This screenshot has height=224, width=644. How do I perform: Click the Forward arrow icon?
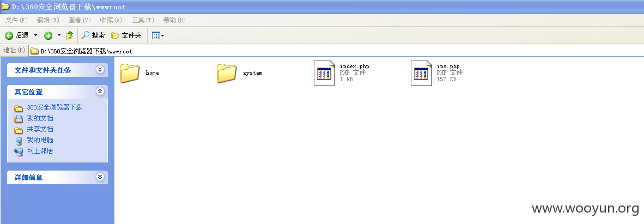point(48,36)
